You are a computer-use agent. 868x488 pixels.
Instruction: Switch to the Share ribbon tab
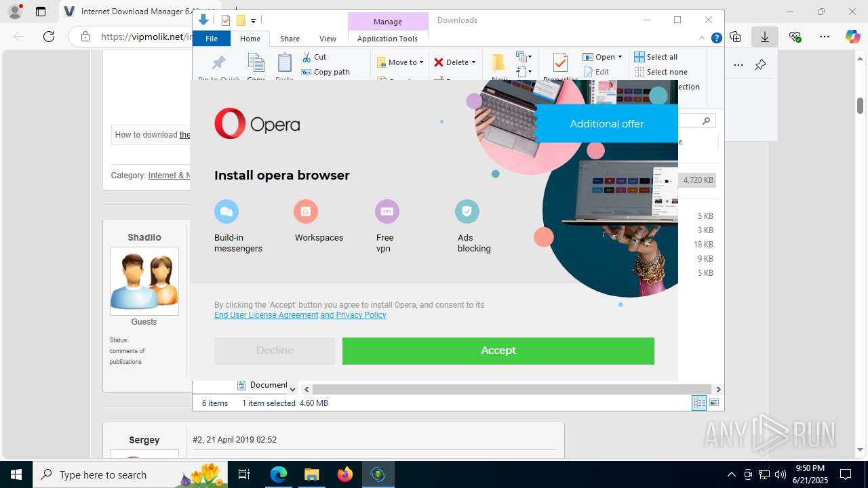pyautogui.click(x=290, y=39)
